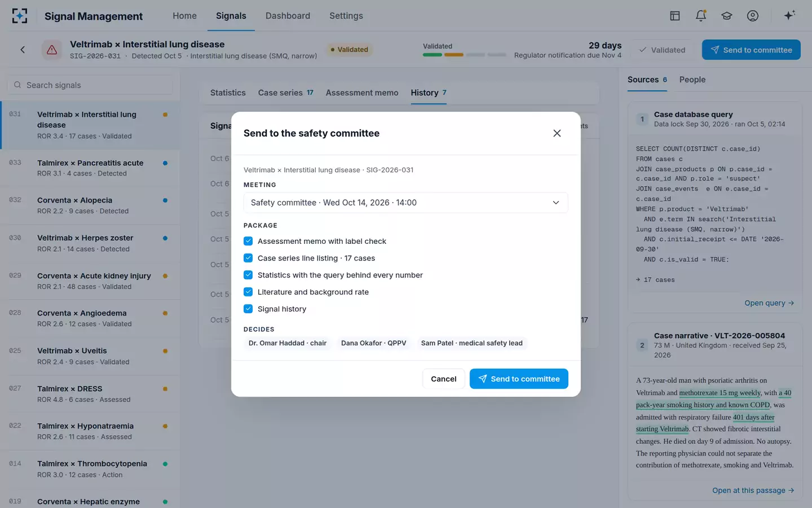Select Corventa × Angioedema signal
The height and width of the screenshot is (508, 812).
90,318
